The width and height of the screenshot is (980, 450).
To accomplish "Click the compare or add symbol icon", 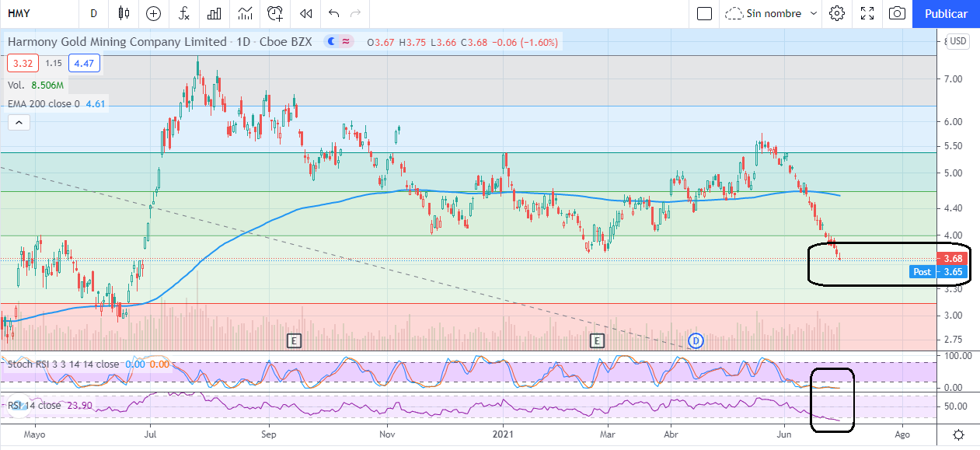I will pos(153,13).
